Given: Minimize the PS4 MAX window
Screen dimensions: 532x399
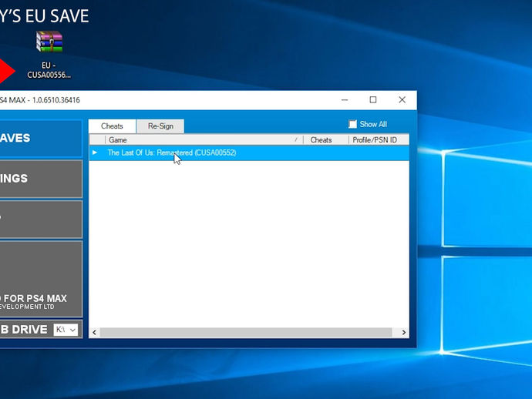Looking at the screenshot, I should point(345,99).
